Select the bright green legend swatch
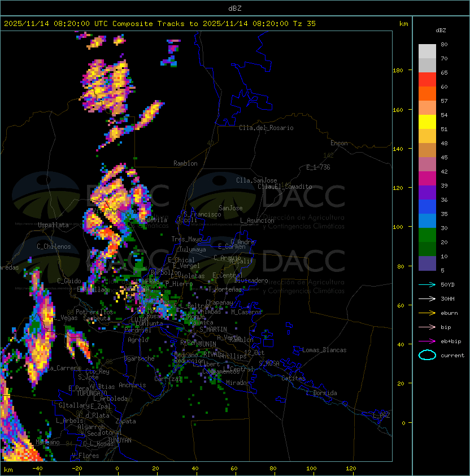 click(x=427, y=235)
